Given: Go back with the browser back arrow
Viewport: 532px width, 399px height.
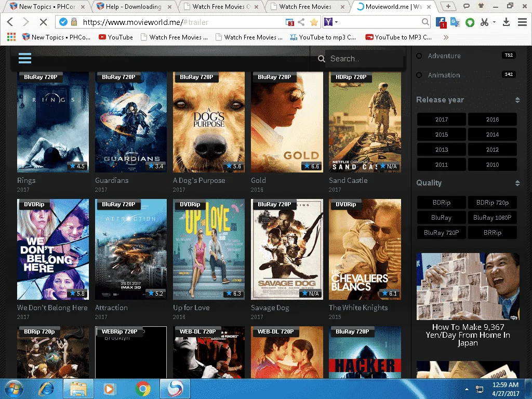Looking at the screenshot, I should tap(10, 22).
